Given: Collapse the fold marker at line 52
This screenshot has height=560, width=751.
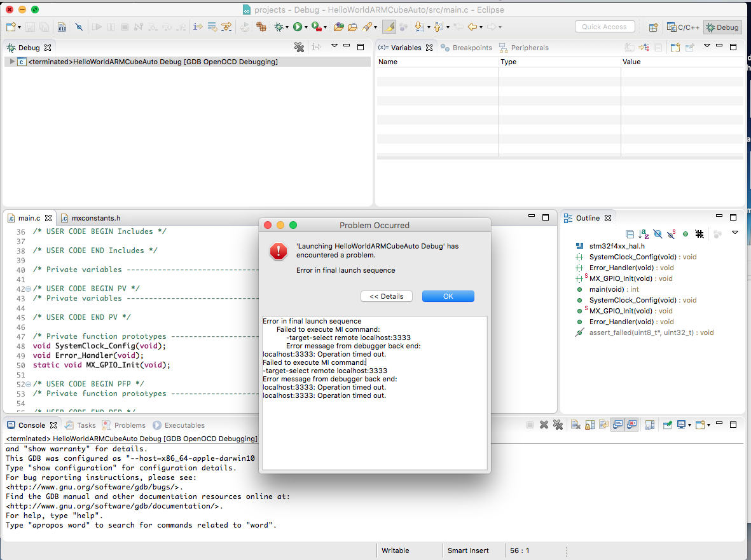Looking at the screenshot, I should 28,385.
